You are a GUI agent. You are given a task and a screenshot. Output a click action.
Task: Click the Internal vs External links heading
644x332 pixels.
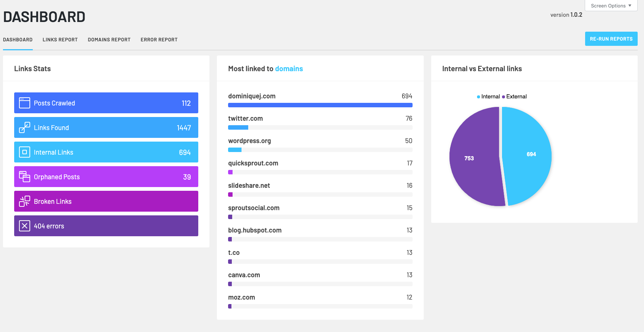click(x=482, y=69)
